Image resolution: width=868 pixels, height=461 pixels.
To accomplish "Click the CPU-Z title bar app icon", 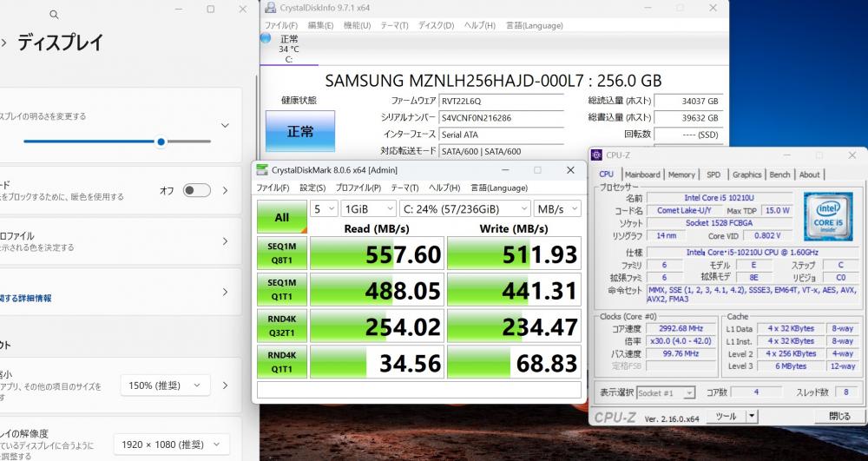I will 597,155.
